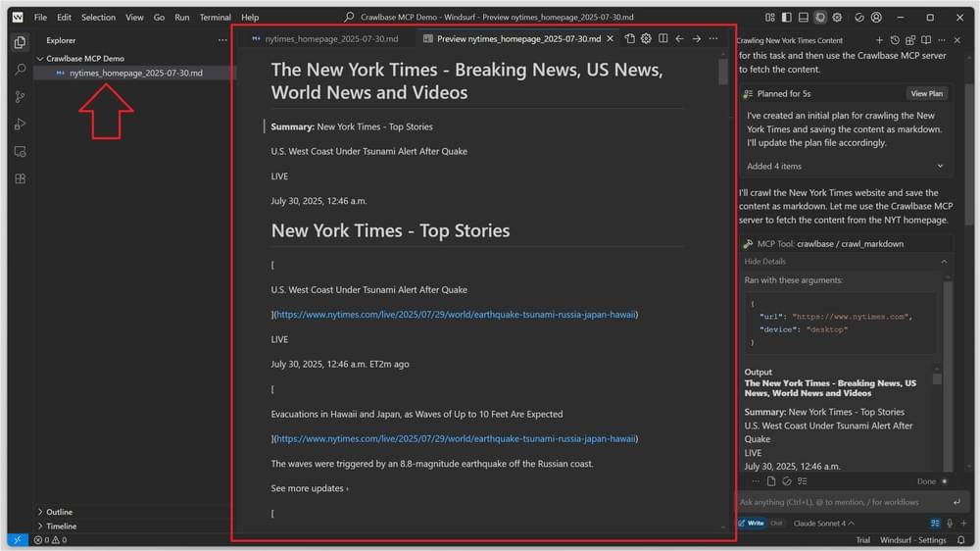Open the Terminal menu
Image resolution: width=980 pixels, height=551 pixels.
(215, 18)
